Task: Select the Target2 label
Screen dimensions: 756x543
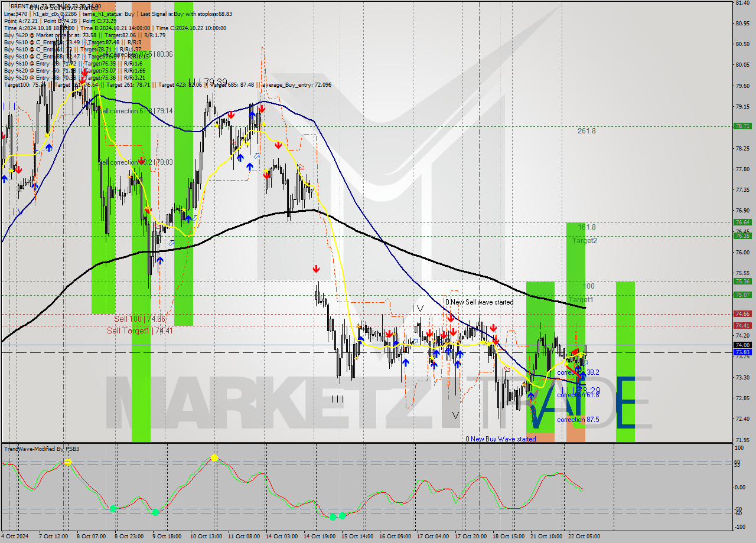Action: pos(584,241)
